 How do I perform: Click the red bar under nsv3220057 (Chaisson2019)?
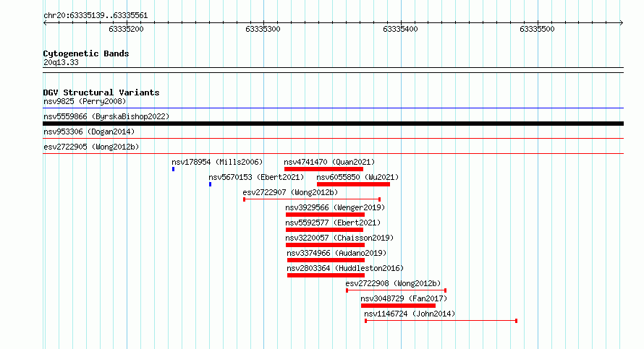tap(326, 245)
